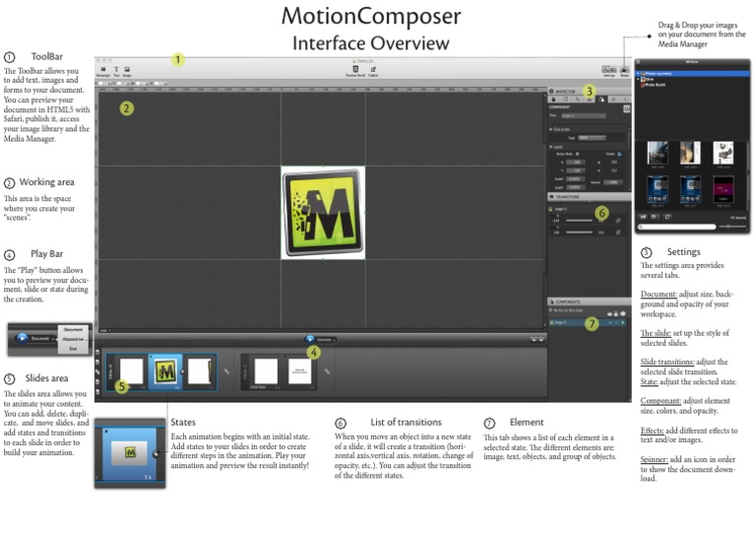Select the M logo state thumbnail in Slide-0
756x535 pixels.
point(165,371)
